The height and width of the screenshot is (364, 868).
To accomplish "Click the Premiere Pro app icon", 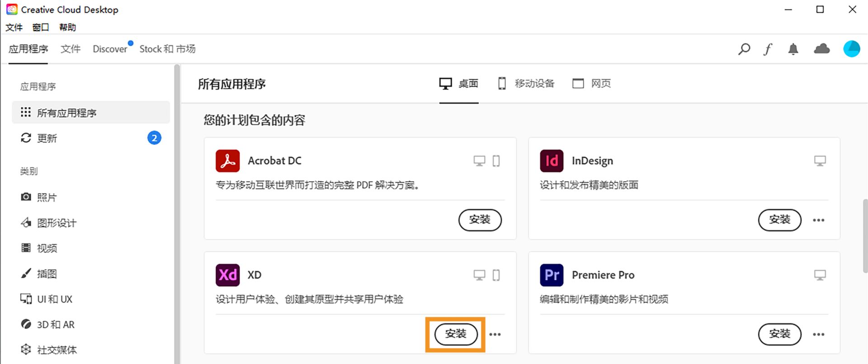I will pyautogui.click(x=552, y=275).
